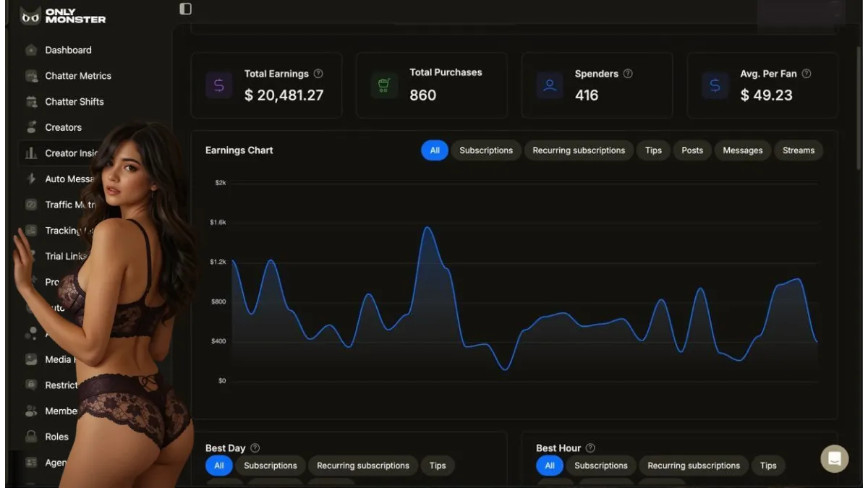Open the Creators page in sidebar

click(63, 127)
